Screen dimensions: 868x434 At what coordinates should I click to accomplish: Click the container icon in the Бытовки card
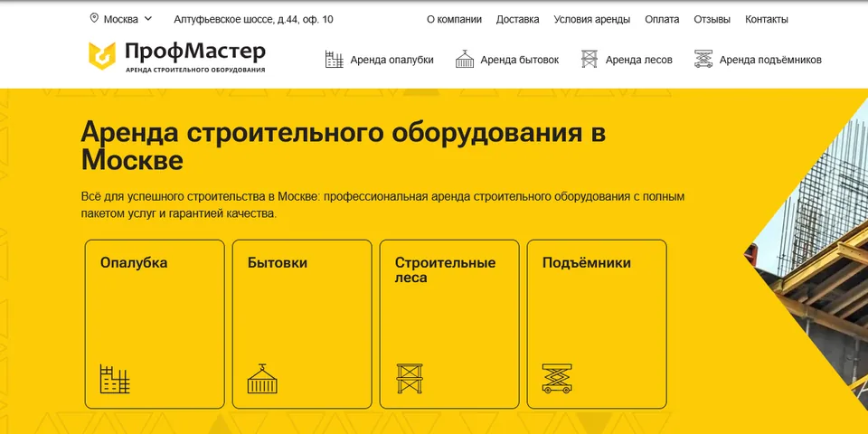tap(262, 379)
